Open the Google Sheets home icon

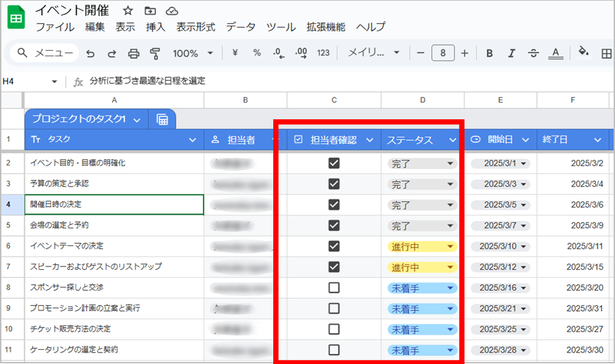[16, 18]
